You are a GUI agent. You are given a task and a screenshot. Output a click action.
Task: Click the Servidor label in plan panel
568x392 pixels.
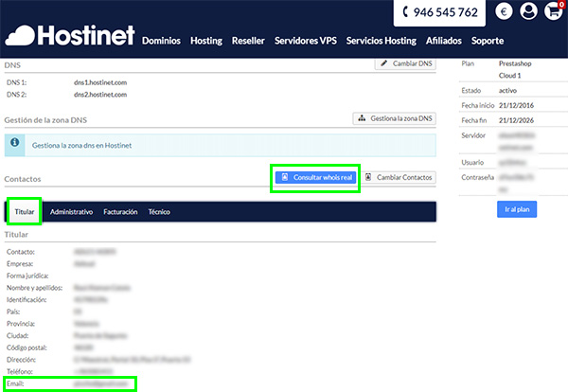[x=473, y=135]
